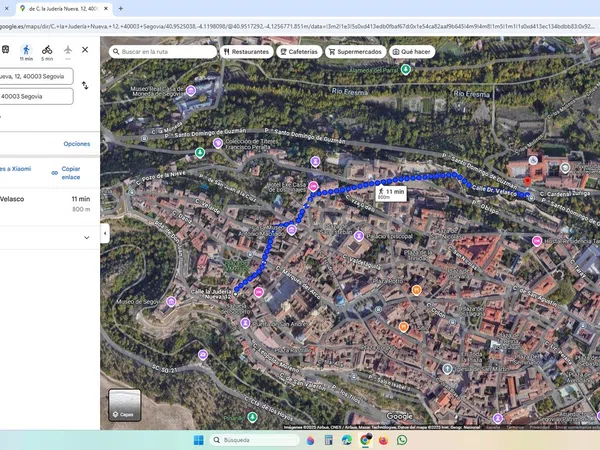Open Windows Start menu

199,440
